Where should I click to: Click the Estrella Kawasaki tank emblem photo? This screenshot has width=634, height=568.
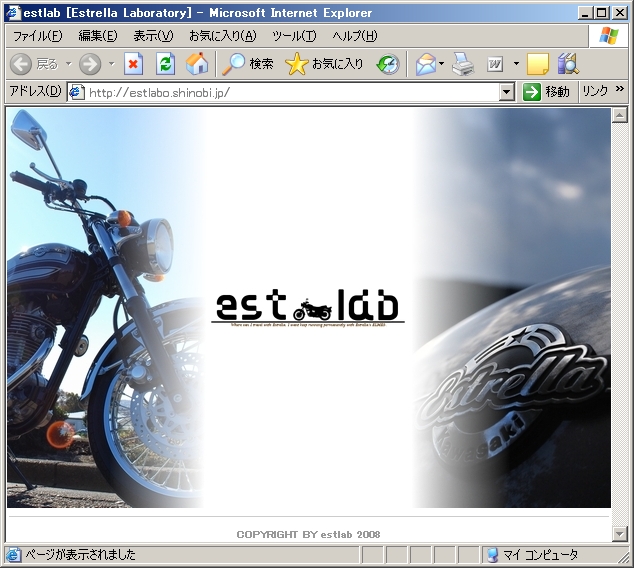512,308
